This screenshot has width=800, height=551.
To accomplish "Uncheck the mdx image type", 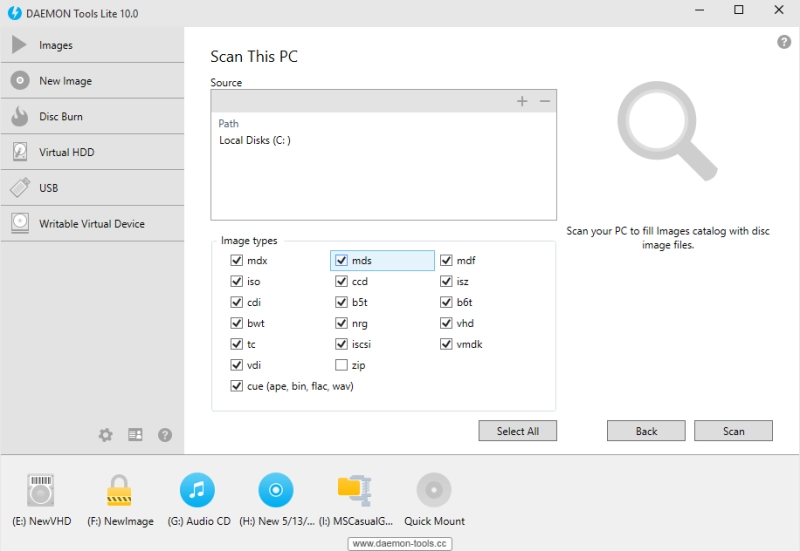I will pos(236,260).
